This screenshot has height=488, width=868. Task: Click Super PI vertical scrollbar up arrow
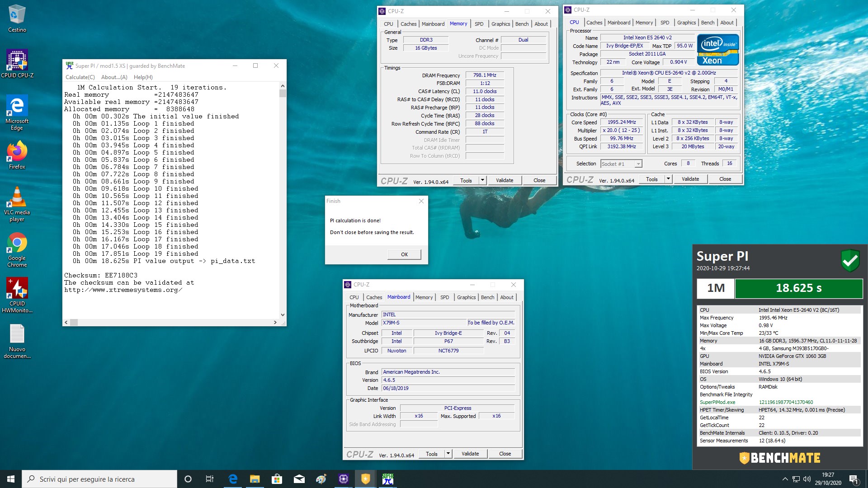283,86
